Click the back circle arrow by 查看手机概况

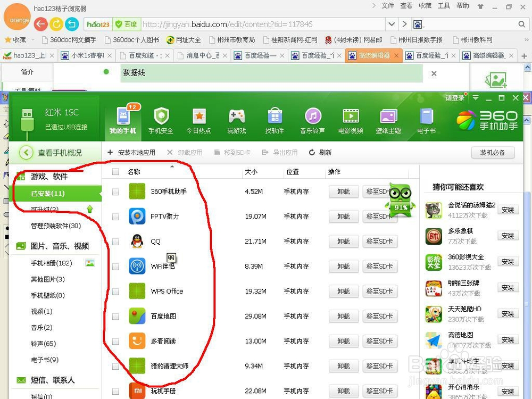(x=26, y=153)
